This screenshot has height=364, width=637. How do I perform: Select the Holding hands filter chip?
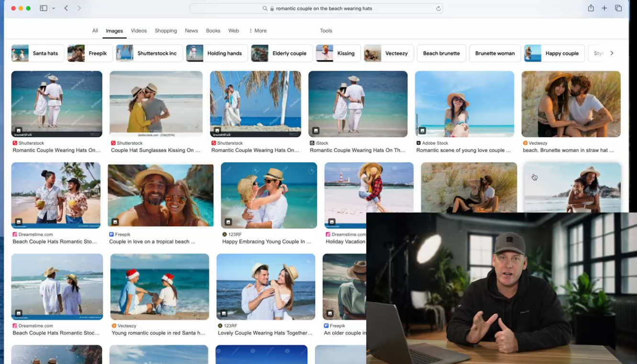tap(217, 53)
